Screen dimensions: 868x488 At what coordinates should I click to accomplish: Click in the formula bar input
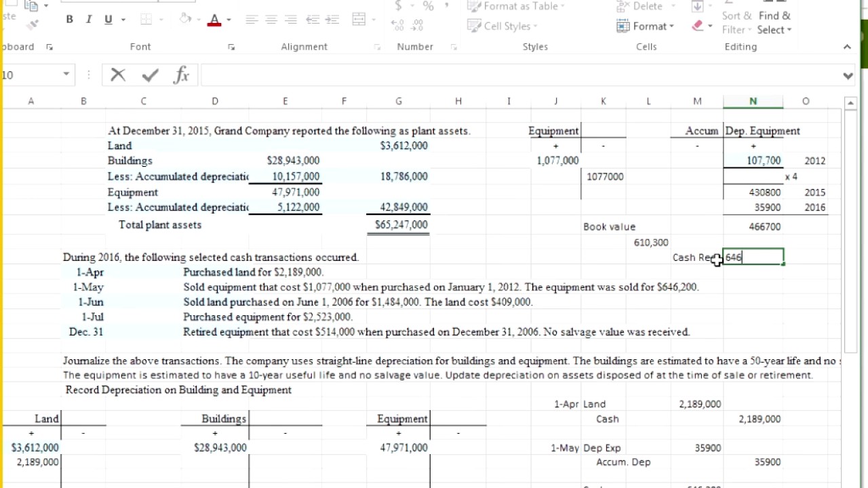click(x=519, y=75)
